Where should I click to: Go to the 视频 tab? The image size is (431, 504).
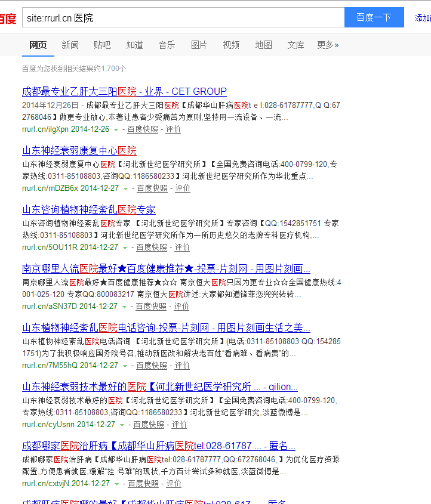coord(231,45)
